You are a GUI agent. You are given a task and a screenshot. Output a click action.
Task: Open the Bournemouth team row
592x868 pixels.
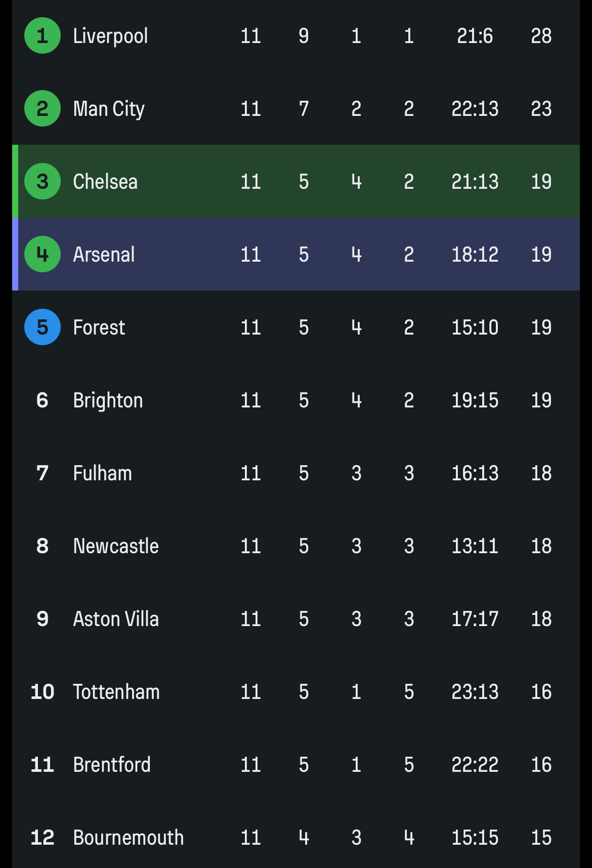(128, 838)
